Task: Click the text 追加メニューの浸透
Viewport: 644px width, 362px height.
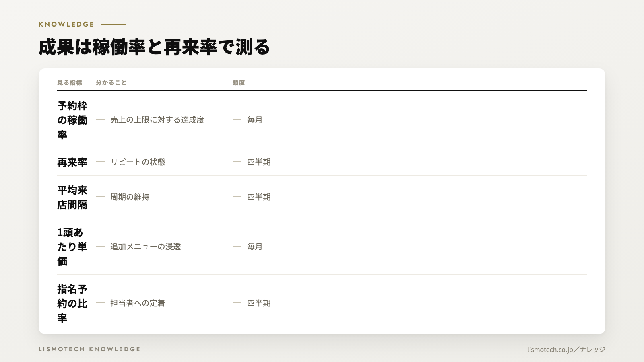Action: pos(146,247)
